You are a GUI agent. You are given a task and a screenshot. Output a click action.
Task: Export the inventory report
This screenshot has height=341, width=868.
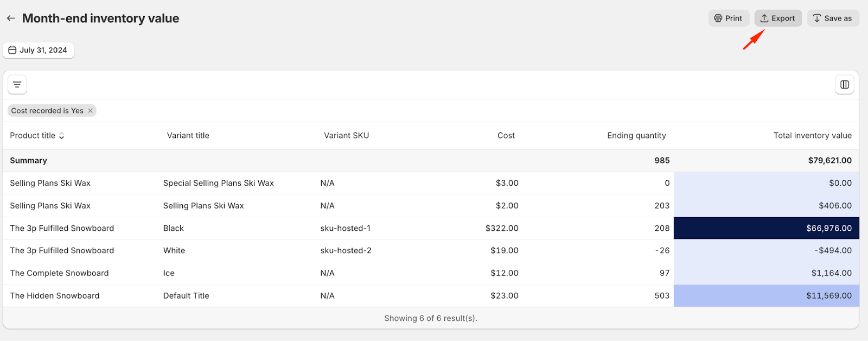[777, 18]
